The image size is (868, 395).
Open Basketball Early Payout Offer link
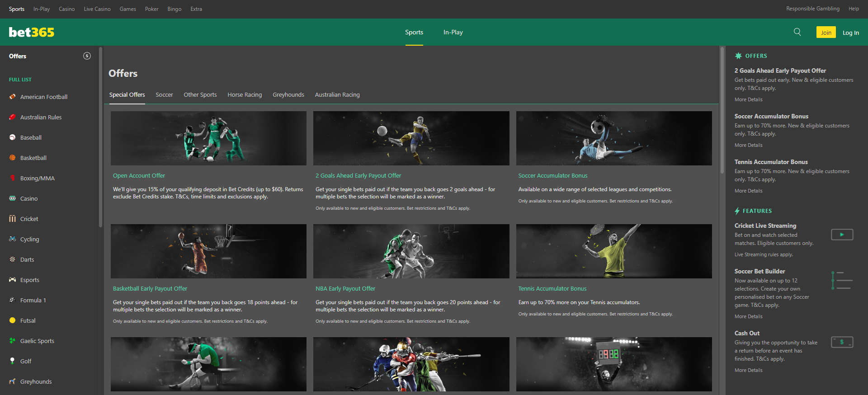(150, 289)
